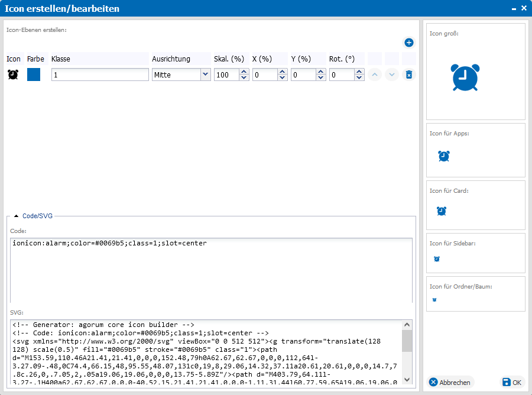Focus the Klasse input field
Screen dimensions: 532x395
100,75
